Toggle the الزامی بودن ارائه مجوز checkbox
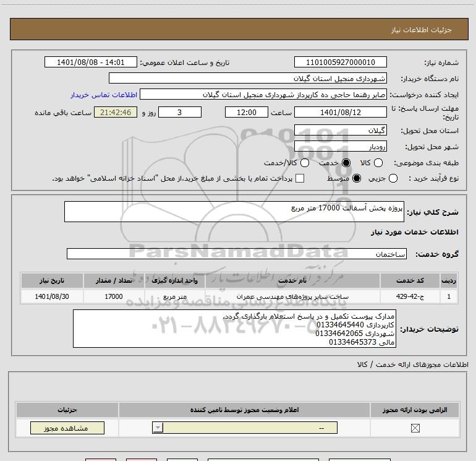 (x=415, y=428)
